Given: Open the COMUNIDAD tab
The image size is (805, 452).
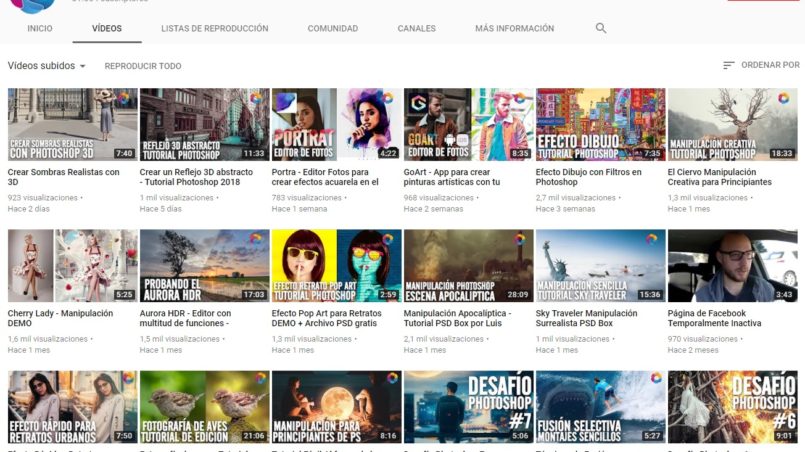Looking at the screenshot, I should [333, 28].
